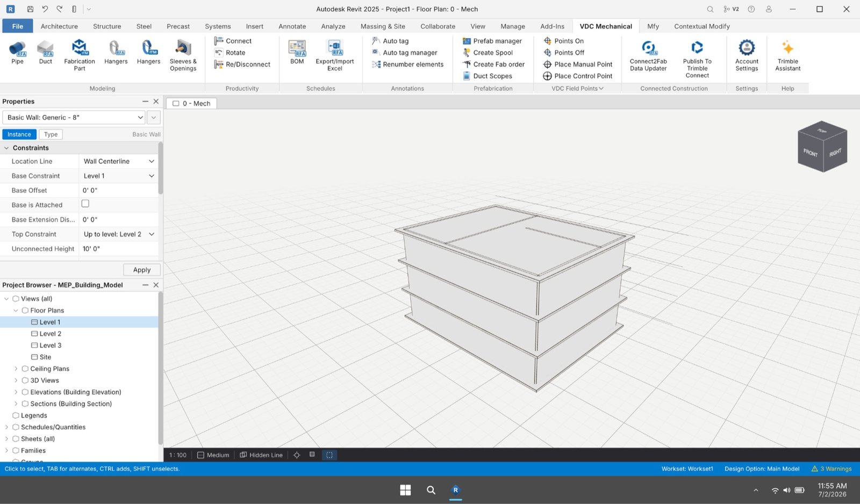Click the Apply button in Properties
The image size is (860, 504).
142,270
